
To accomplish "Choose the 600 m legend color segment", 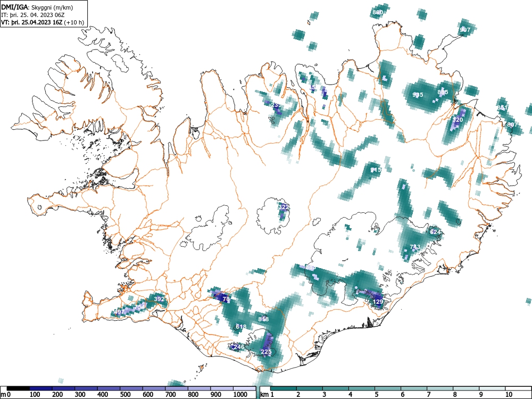I will [154, 388].
